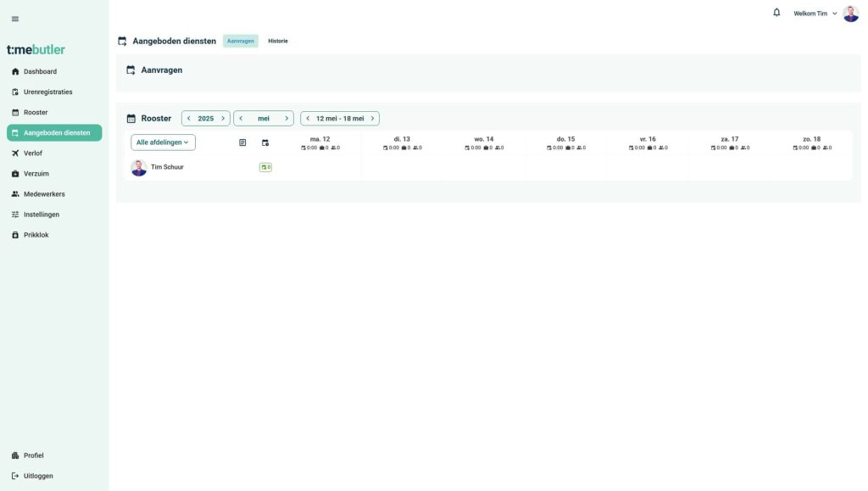This screenshot has height=491, width=868.
Task: Select the ma. 12 day column header
Action: pos(320,142)
